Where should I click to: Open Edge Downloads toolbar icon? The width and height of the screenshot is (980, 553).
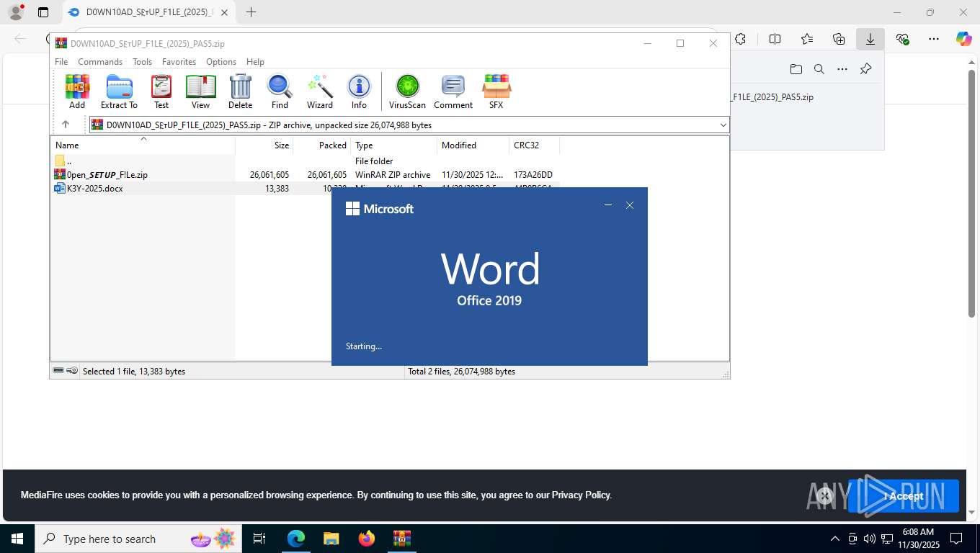[x=870, y=39]
